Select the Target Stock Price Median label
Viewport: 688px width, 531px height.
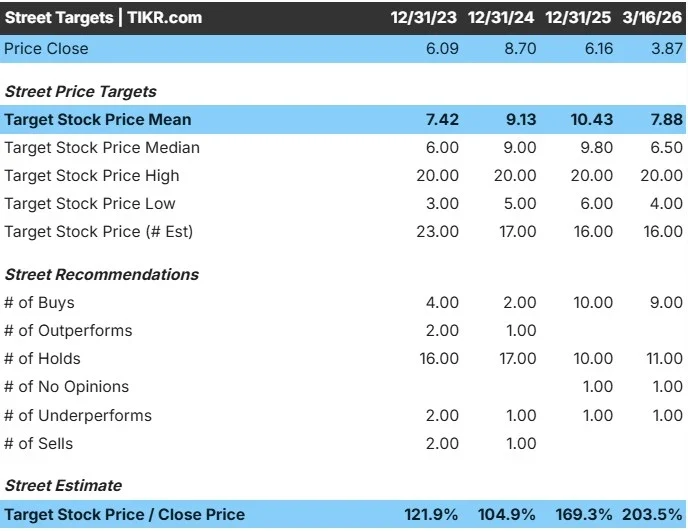[x=102, y=148]
